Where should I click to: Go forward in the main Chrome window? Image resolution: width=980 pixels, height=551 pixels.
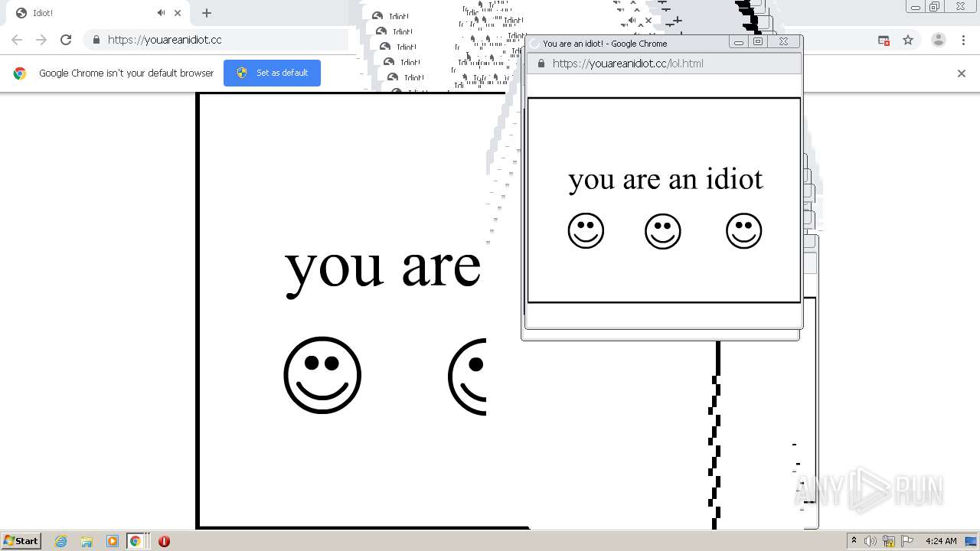coord(41,40)
